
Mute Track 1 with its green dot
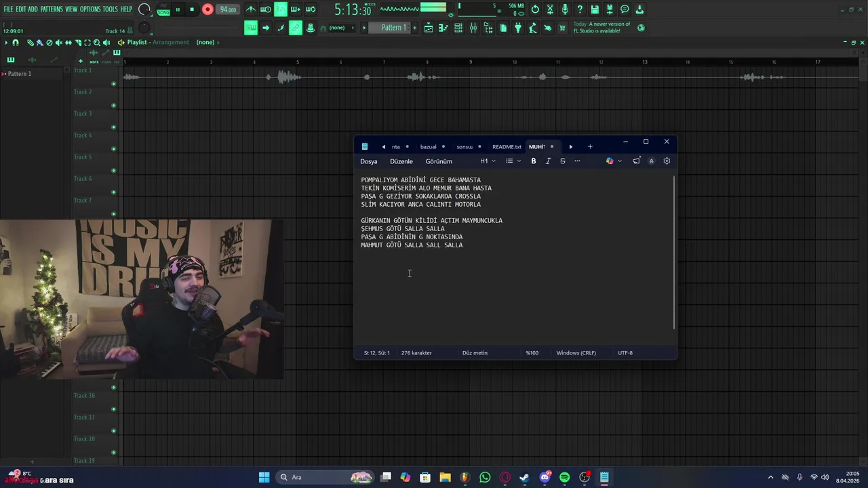click(113, 84)
